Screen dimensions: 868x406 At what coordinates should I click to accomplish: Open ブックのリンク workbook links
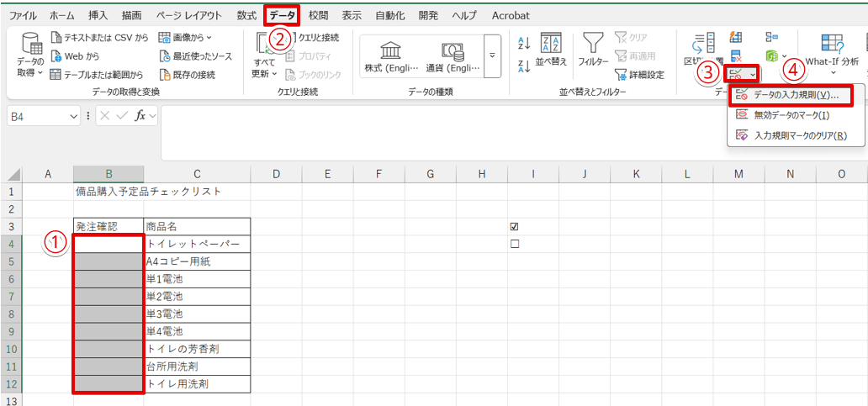(313, 74)
